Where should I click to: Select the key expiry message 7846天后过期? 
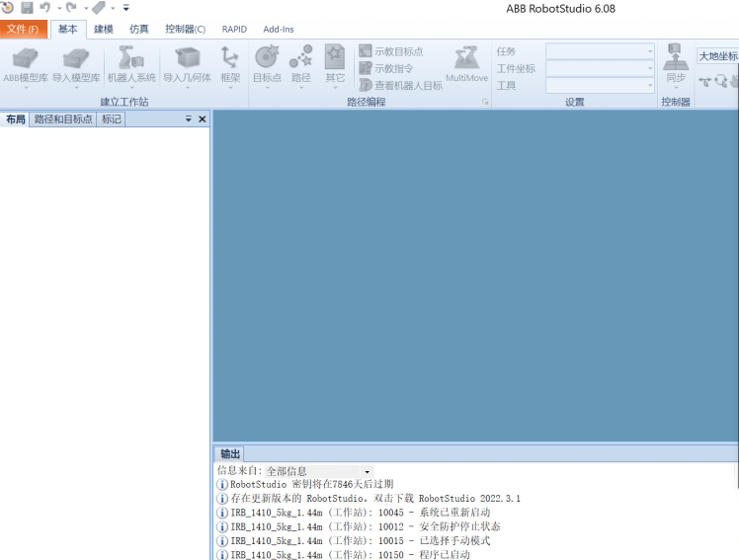[x=311, y=484]
